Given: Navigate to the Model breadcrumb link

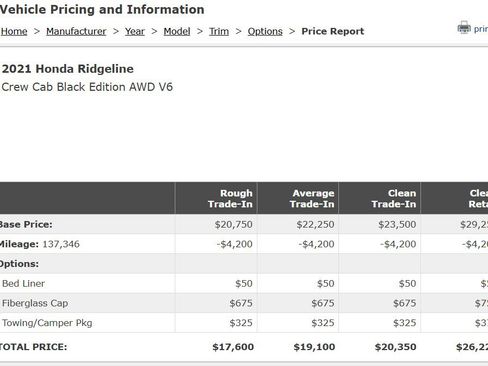Looking at the screenshot, I should click(177, 31).
